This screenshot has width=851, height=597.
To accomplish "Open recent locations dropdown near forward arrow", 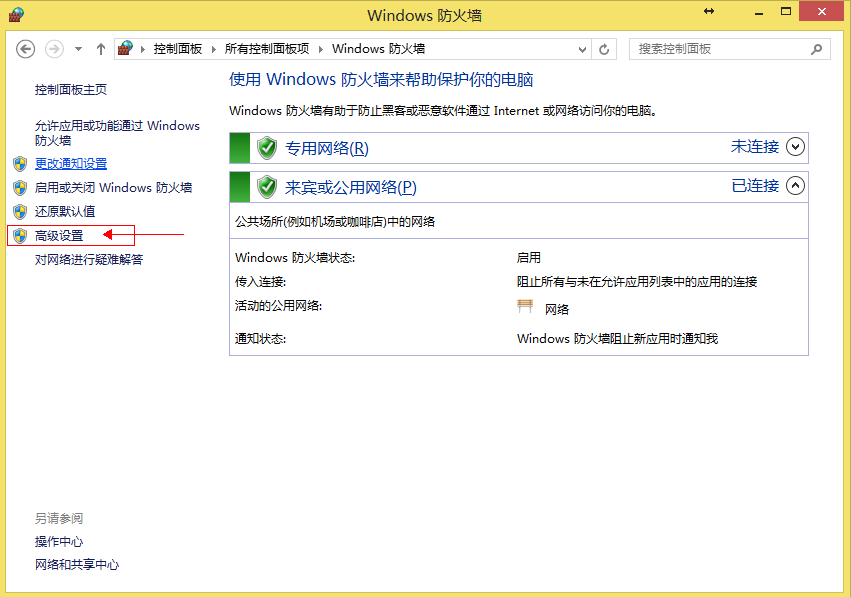I will [78, 49].
